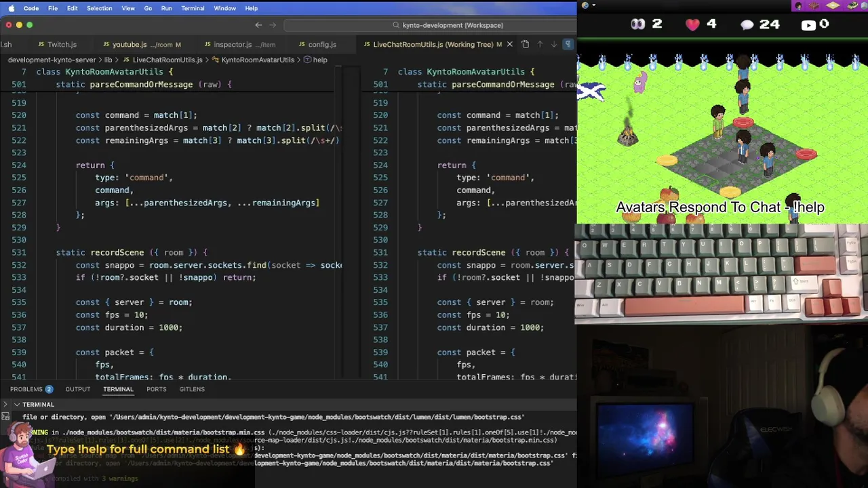
Task: Click the KyntoRoomAvatarUtils breadcrumb
Action: click(253, 60)
